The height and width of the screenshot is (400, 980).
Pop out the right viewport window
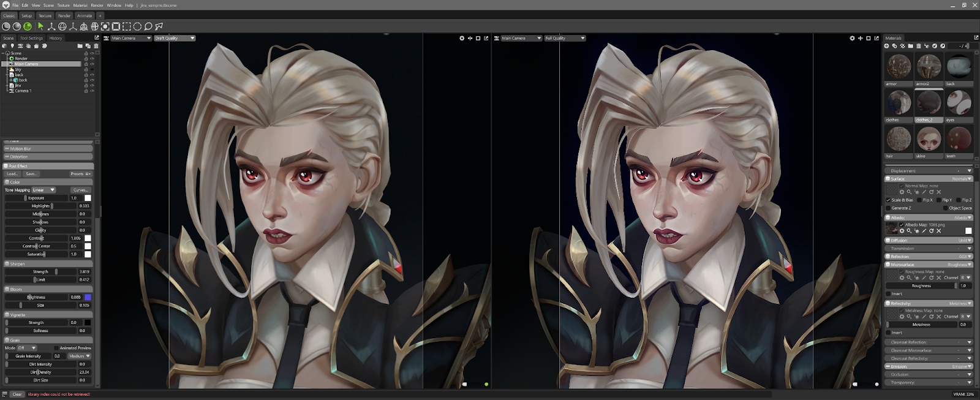876,38
